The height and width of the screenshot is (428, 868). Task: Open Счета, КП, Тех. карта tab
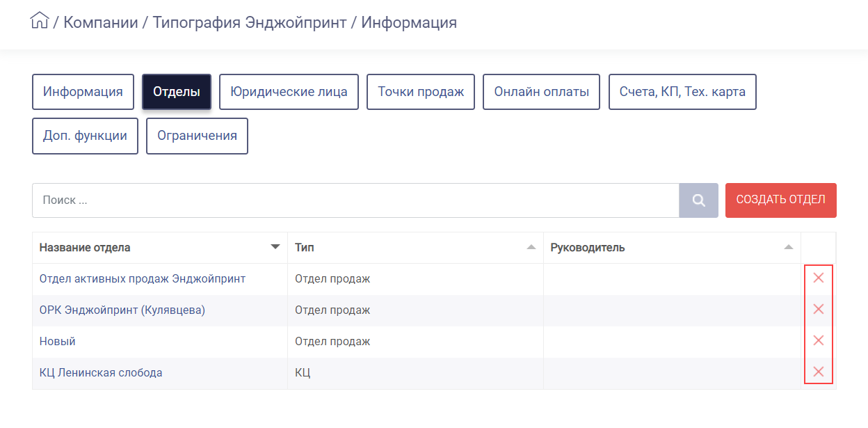point(682,92)
